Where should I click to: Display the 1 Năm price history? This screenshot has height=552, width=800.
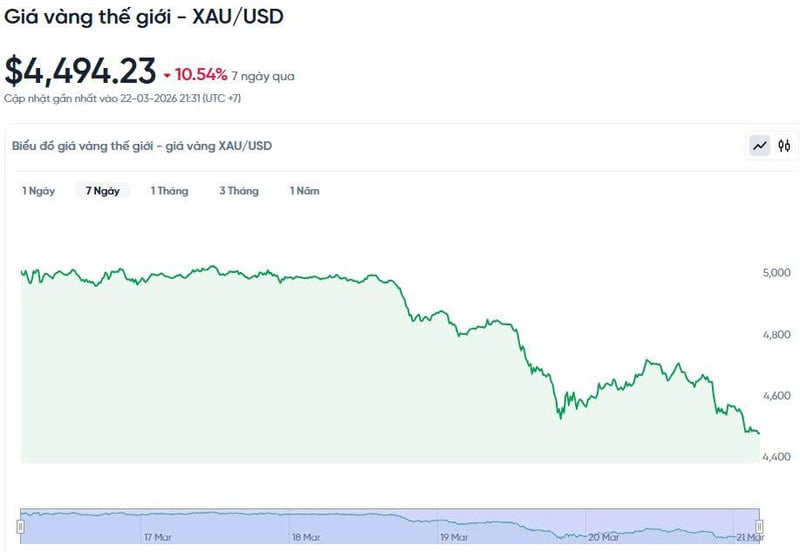coord(304,191)
